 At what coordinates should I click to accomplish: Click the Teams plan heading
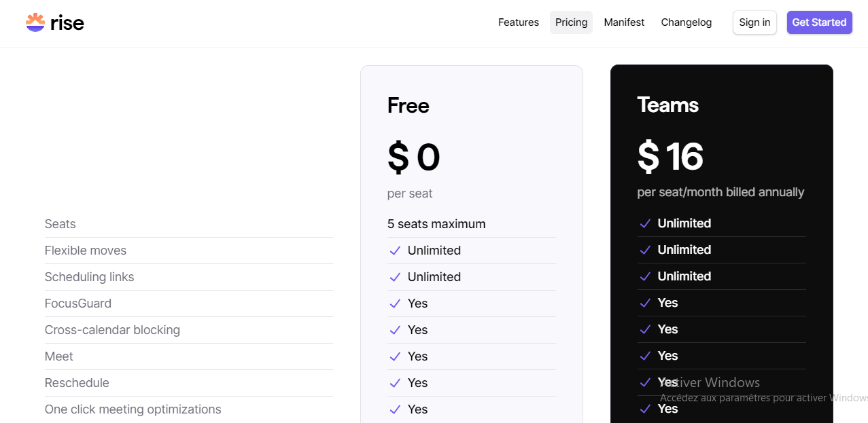pyautogui.click(x=668, y=105)
